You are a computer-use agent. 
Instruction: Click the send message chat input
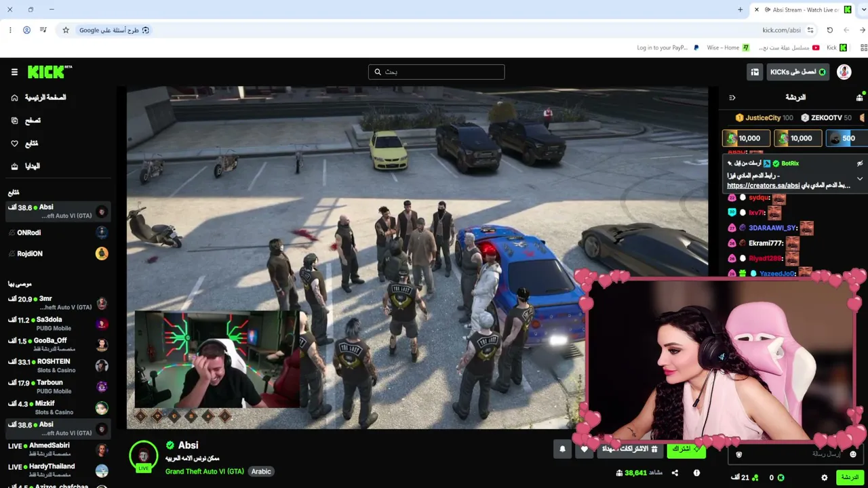click(x=795, y=454)
